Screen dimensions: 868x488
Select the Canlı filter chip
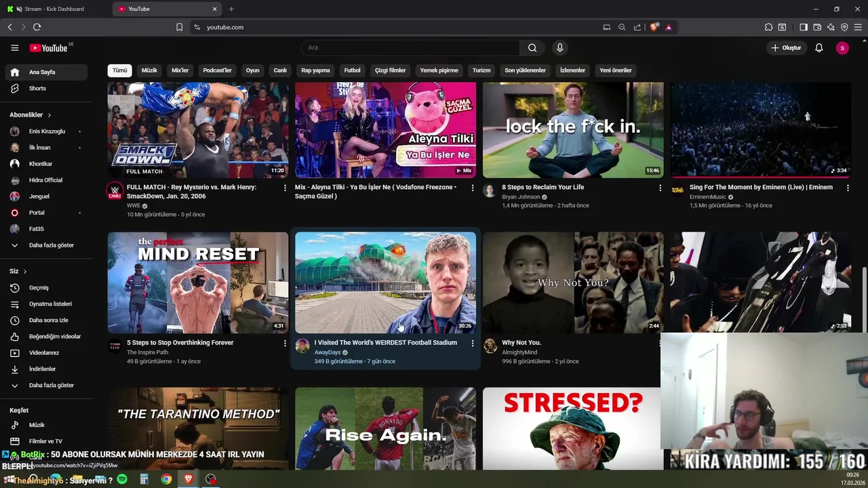point(280,70)
